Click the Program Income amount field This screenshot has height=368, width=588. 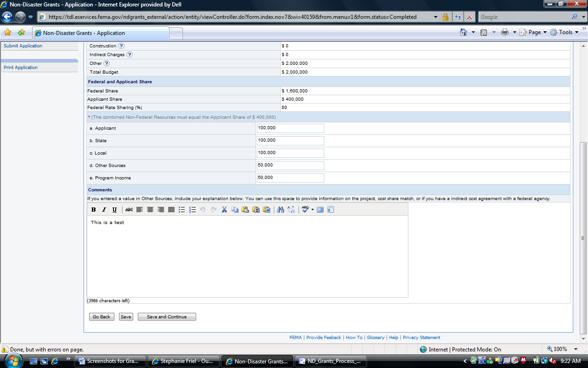tap(290, 178)
